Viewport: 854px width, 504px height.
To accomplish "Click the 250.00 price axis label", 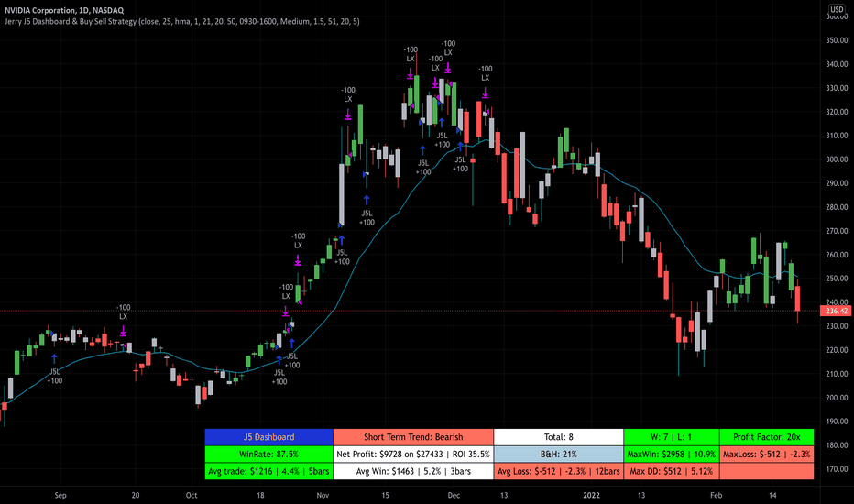I will click(x=837, y=279).
